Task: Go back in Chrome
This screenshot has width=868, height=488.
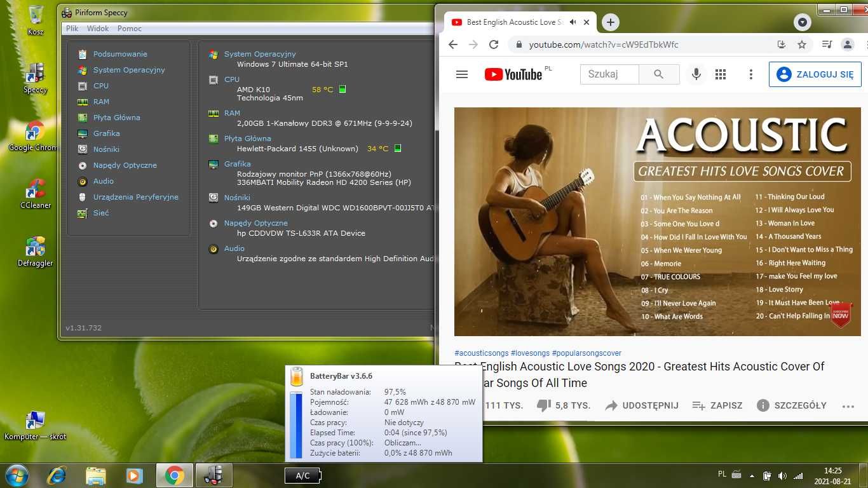Action: pyautogui.click(x=452, y=44)
